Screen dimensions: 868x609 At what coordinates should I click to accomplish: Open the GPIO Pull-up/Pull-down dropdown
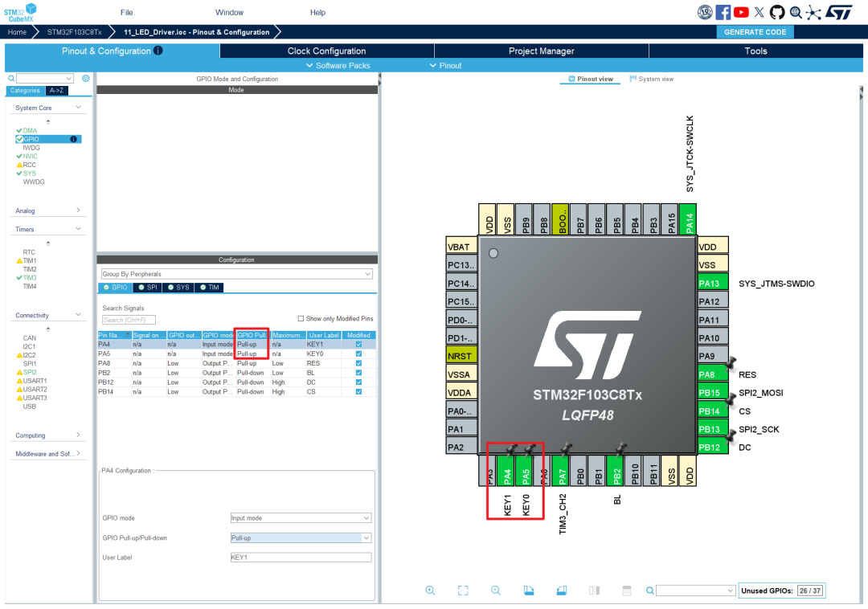point(301,537)
